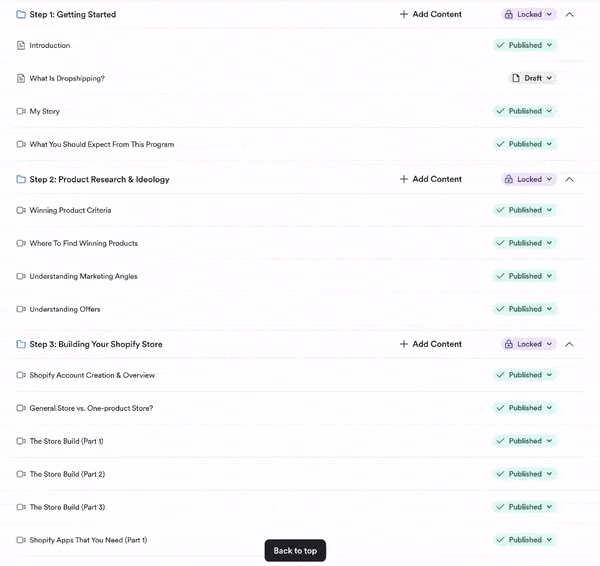The image size is (600, 566).
Task: Select Where To Find Winning Products lesson
Action: (x=83, y=243)
